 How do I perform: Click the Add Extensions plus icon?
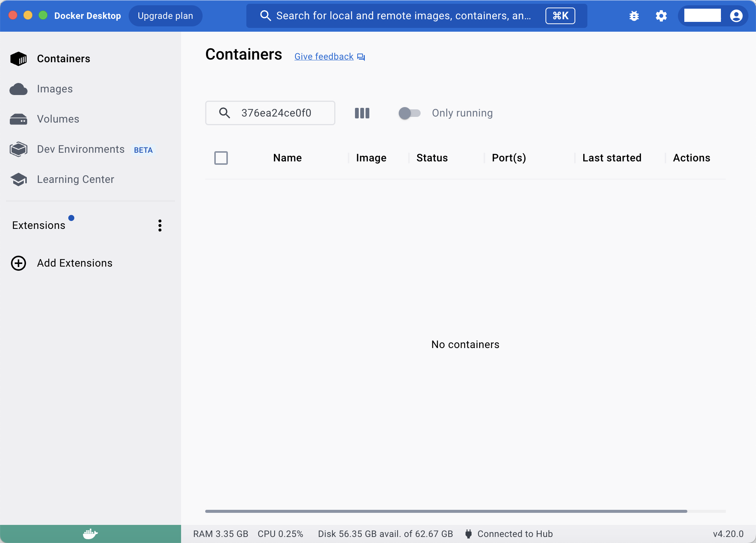[x=18, y=263]
